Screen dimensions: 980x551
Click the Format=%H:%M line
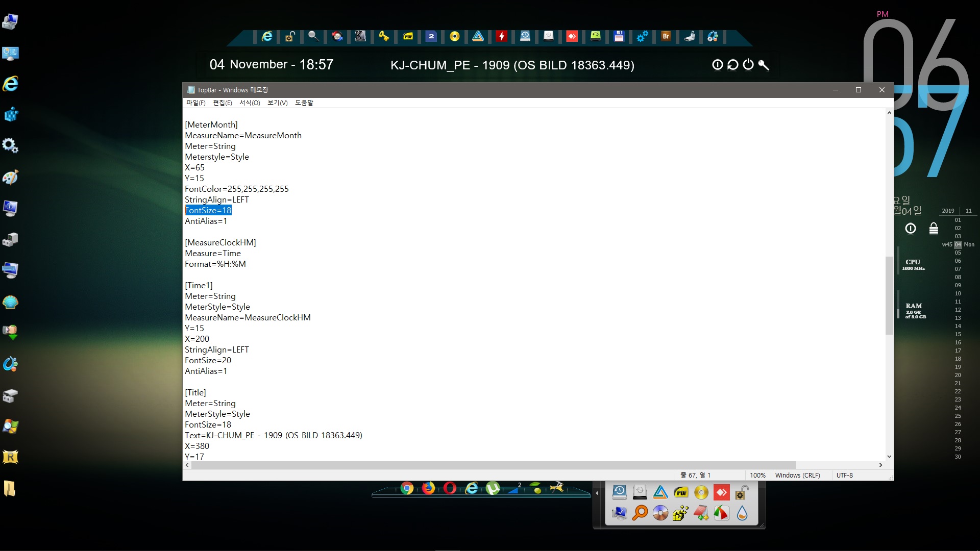[x=215, y=264]
